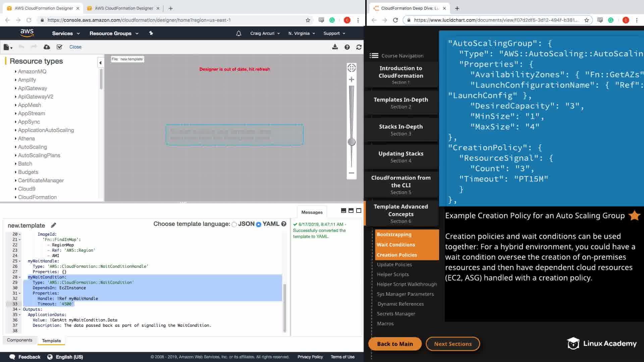Click the validate template checkbox icon
The width and height of the screenshot is (644, 362).
59,47
